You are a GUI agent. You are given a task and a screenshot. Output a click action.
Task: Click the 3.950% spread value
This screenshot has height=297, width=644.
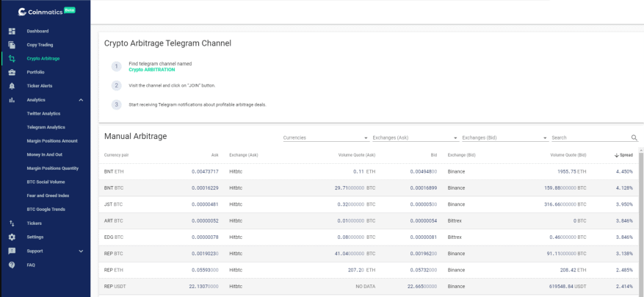tap(624, 204)
